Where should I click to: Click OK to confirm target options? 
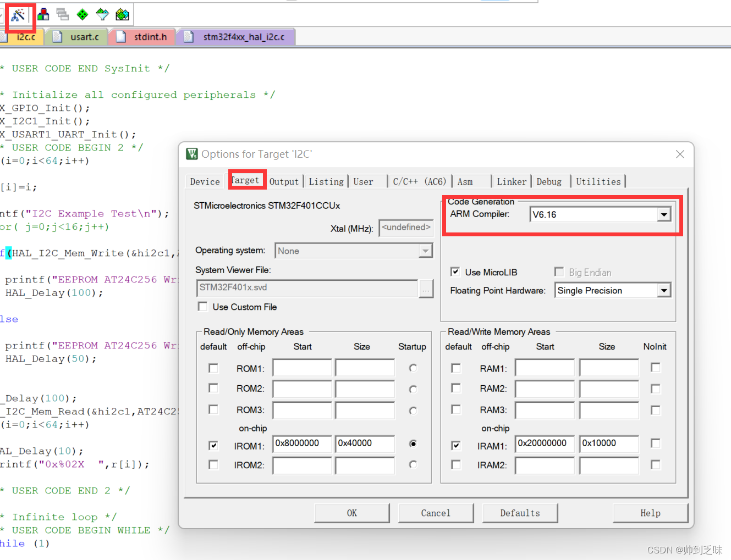coord(352,513)
